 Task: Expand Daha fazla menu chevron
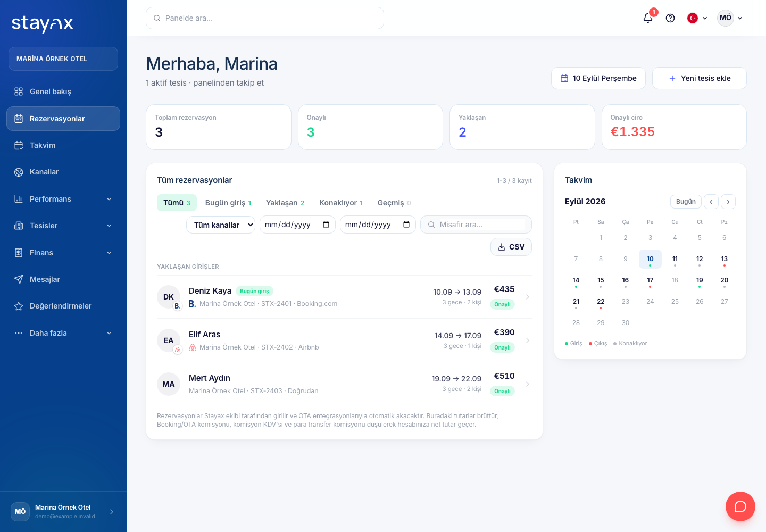click(x=109, y=333)
